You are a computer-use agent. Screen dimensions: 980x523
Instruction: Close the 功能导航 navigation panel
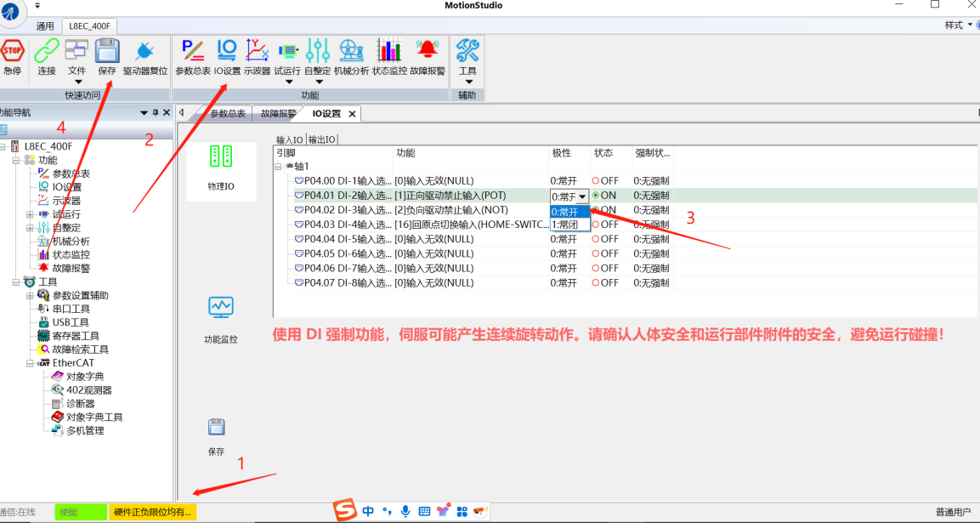[167, 112]
